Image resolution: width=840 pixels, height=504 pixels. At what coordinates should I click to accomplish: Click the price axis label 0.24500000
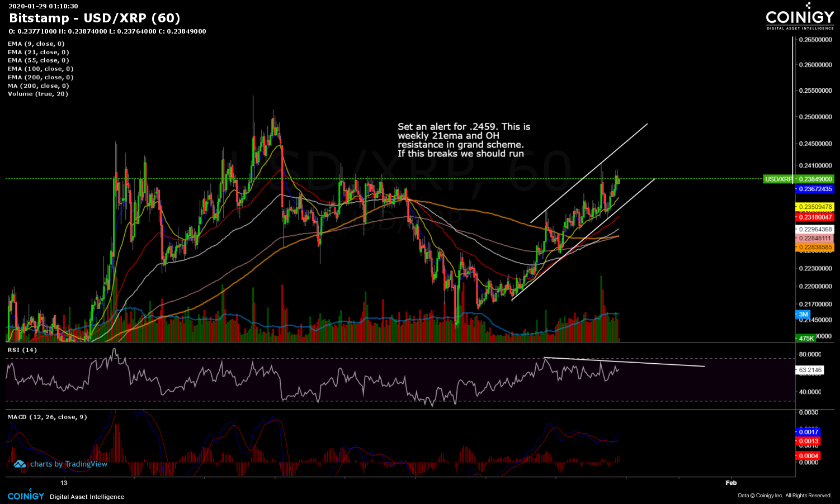tap(815, 144)
